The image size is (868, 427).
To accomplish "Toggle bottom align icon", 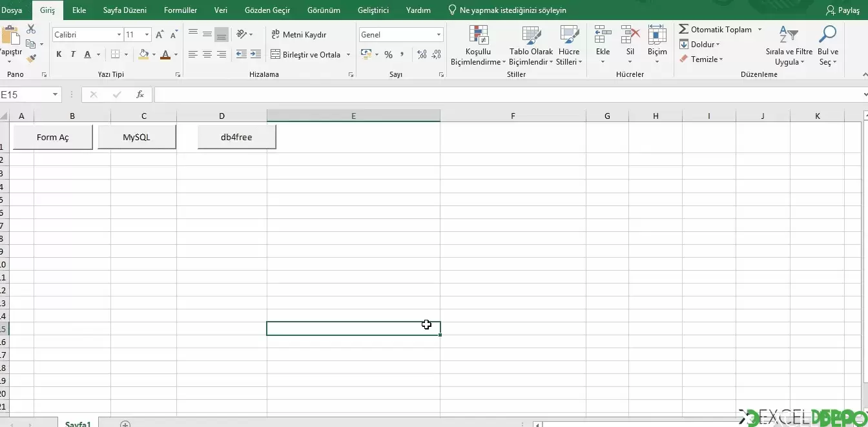I will (222, 34).
